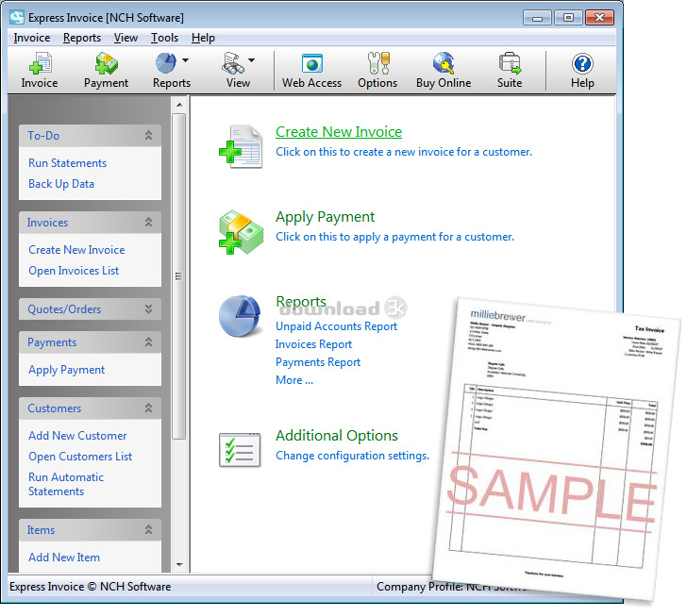Click the Additional Options checklist icon

(x=240, y=450)
